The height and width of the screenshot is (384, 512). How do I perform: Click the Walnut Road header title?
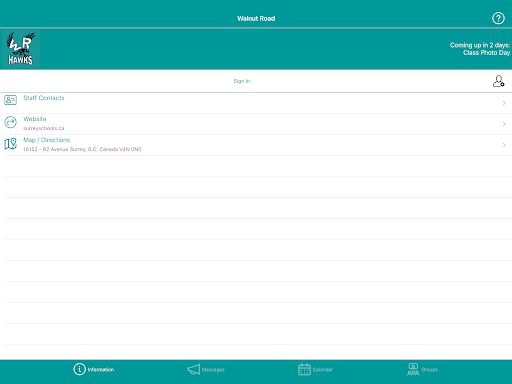pos(256,19)
